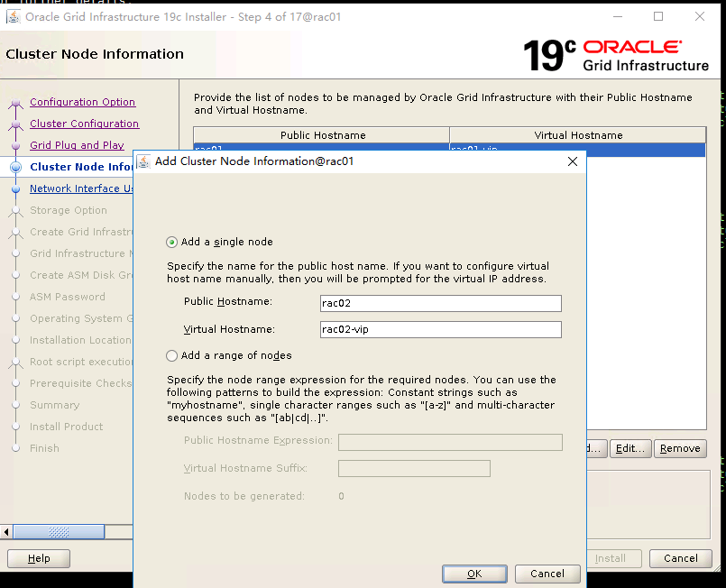Image resolution: width=726 pixels, height=588 pixels.
Task: Click the Grid Plug and Play step marker
Action: [x=15, y=145]
